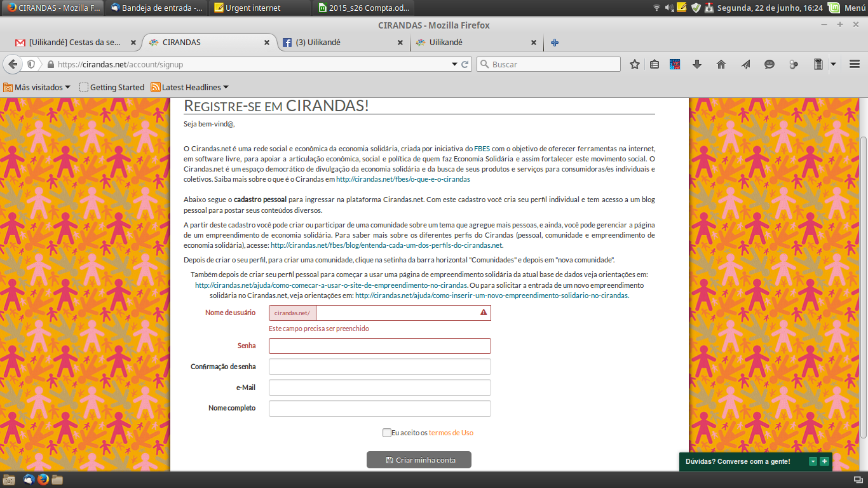Click the Buscar search box
This screenshot has width=868, height=488.
click(548, 64)
